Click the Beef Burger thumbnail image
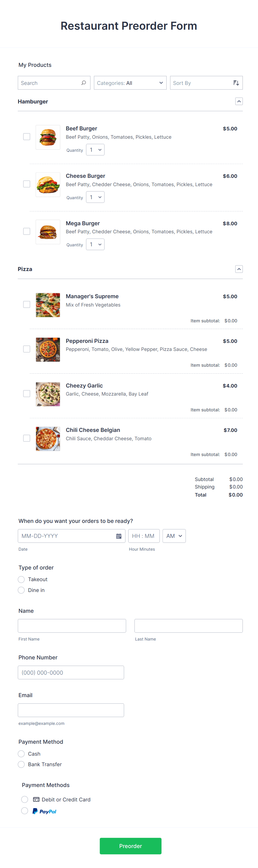This screenshot has height=868, width=258. [x=47, y=137]
